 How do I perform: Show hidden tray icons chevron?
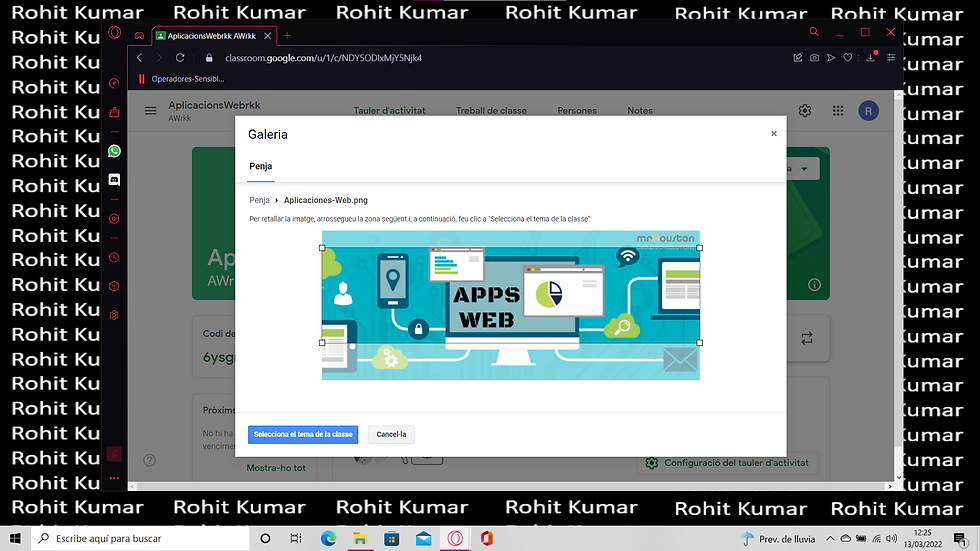830,539
